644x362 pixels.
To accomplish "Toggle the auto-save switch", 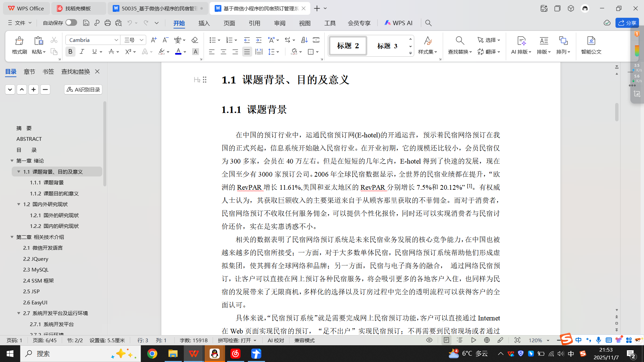I will [x=71, y=22].
